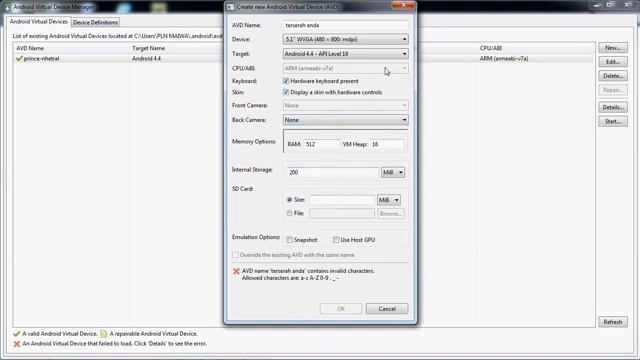Image resolution: width=640 pixels, height=360 pixels.
Task: Click the AVD Name text field
Action: click(x=345, y=25)
